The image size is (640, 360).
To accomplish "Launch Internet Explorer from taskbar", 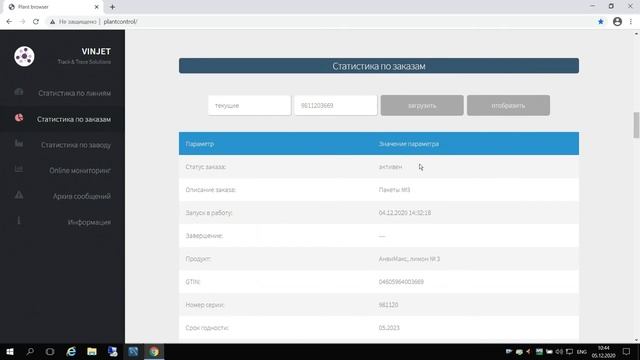I will click(x=71, y=351).
